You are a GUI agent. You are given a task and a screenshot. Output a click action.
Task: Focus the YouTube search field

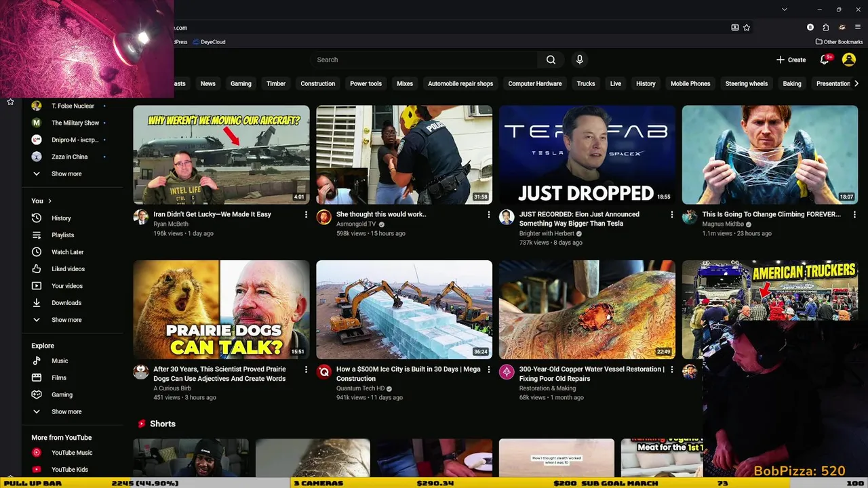point(424,60)
